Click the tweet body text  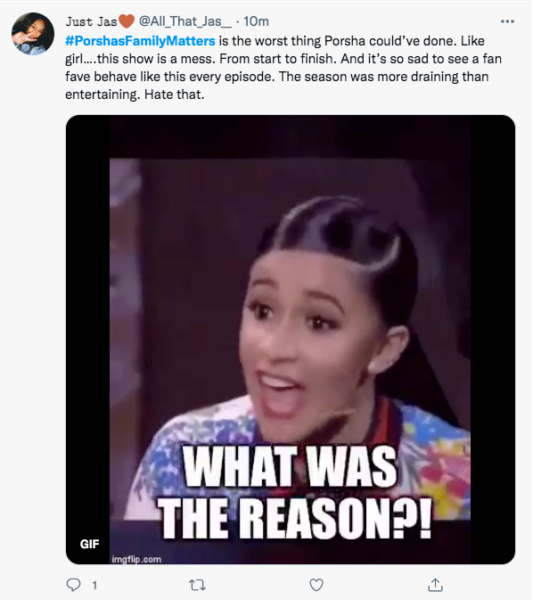[283, 68]
